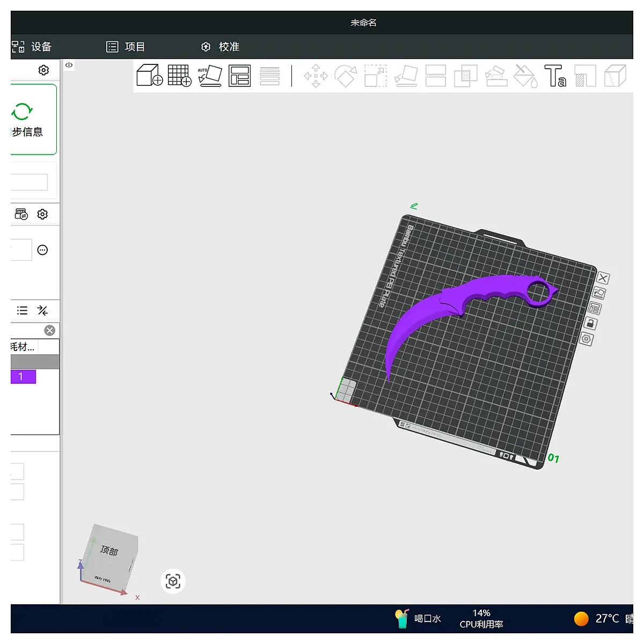Edit the plate name pencil icon
This screenshot has height=644, width=644.
point(414,206)
